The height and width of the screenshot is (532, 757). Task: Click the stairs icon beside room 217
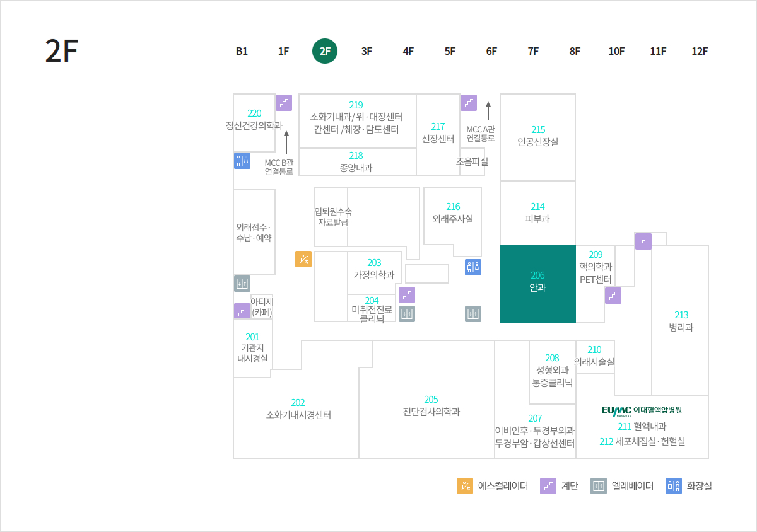[469, 103]
